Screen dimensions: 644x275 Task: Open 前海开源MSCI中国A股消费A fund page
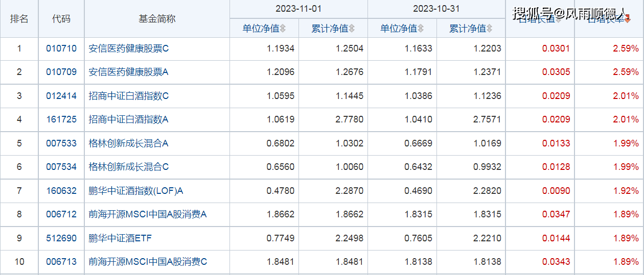147,214
